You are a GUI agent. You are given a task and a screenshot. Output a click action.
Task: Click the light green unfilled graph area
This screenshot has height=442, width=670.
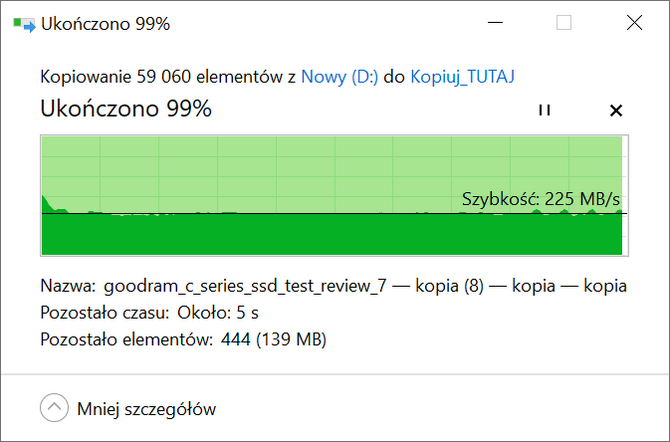[332, 169]
